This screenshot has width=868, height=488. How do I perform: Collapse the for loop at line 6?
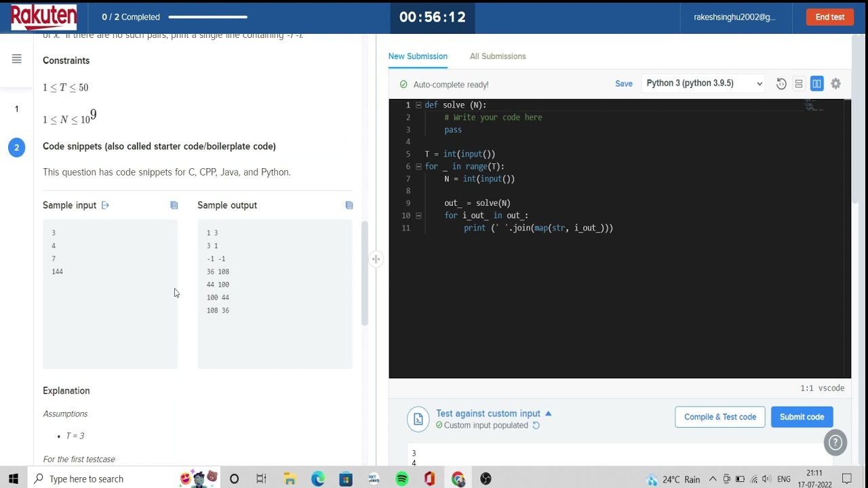click(x=418, y=167)
